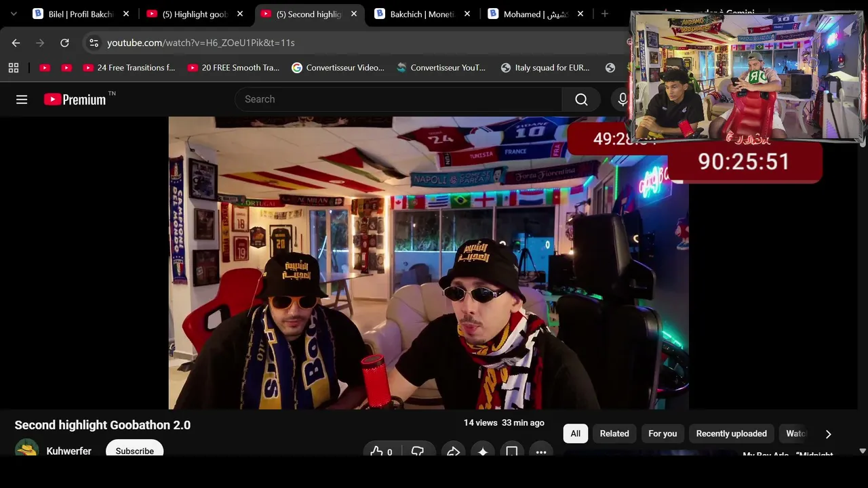Open 'Convertisseur YouT...' bookmark
The height and width of the screenshot is (488, 868).
(441, 68)
